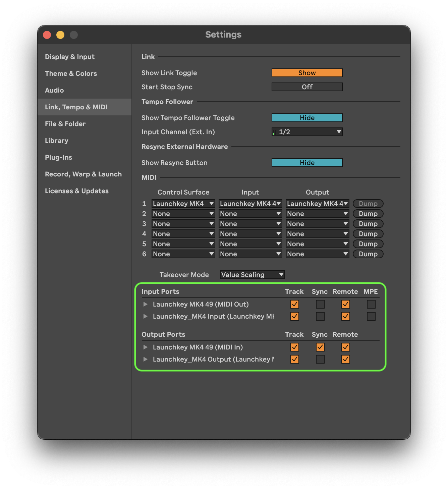The width and height of the screenshot is (448, 489).
Task: Enable Sync for Launchkey MK4 49 (MIDI Out)
Action: coord(320,304)
